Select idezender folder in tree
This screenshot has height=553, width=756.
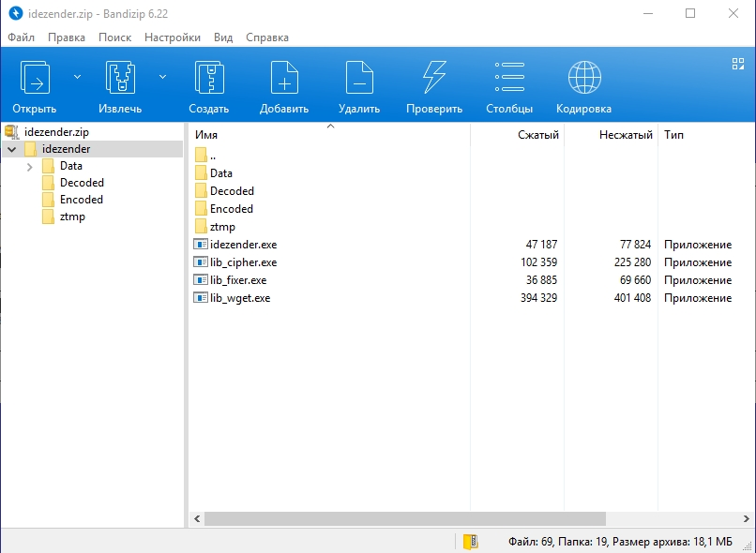(x=66, y=149)
